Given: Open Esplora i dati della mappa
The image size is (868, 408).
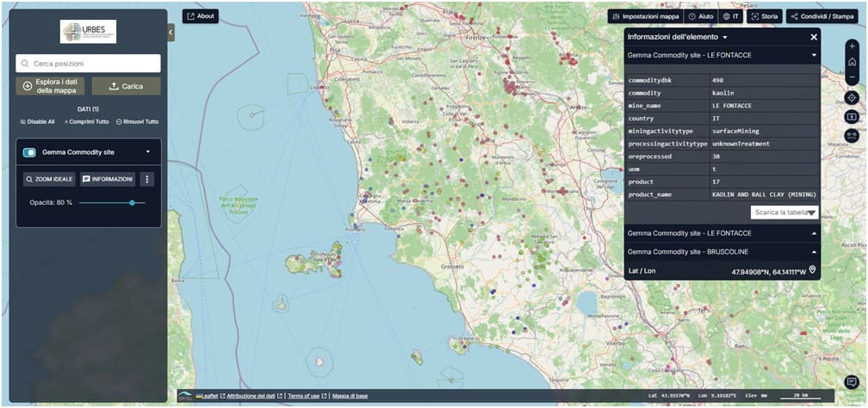Looking at the screenshot, I should [50, 86].
